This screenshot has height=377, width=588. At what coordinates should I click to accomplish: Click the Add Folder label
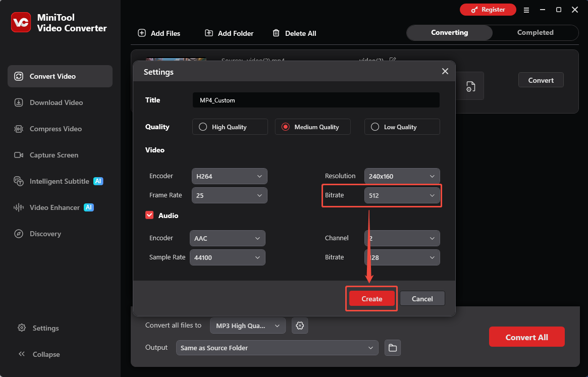pyautogui.click(x=236, y=33)
